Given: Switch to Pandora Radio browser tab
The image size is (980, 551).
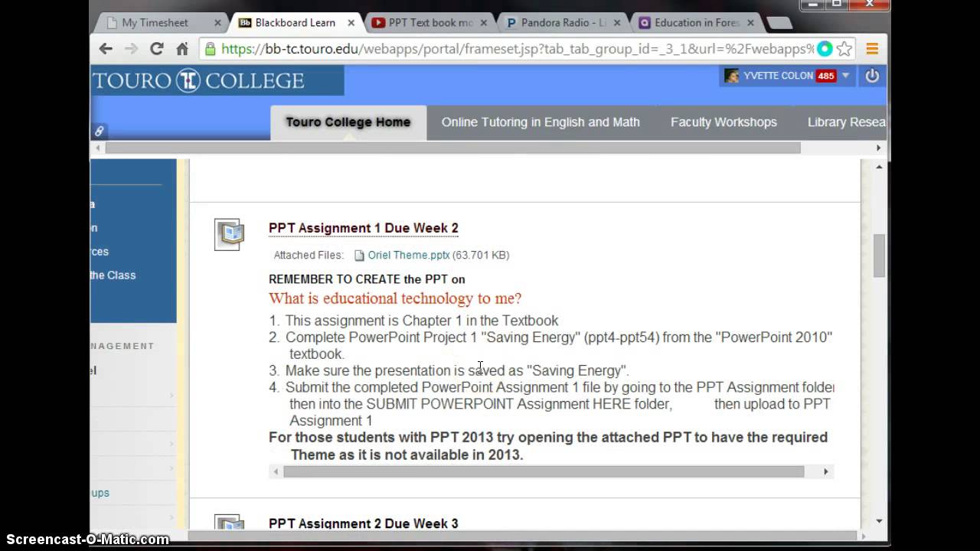Looking at the screenshot, I should 563,23.
